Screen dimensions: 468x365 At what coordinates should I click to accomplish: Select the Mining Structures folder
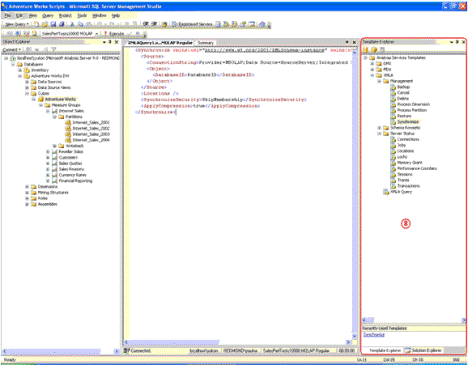pos(53,193)
